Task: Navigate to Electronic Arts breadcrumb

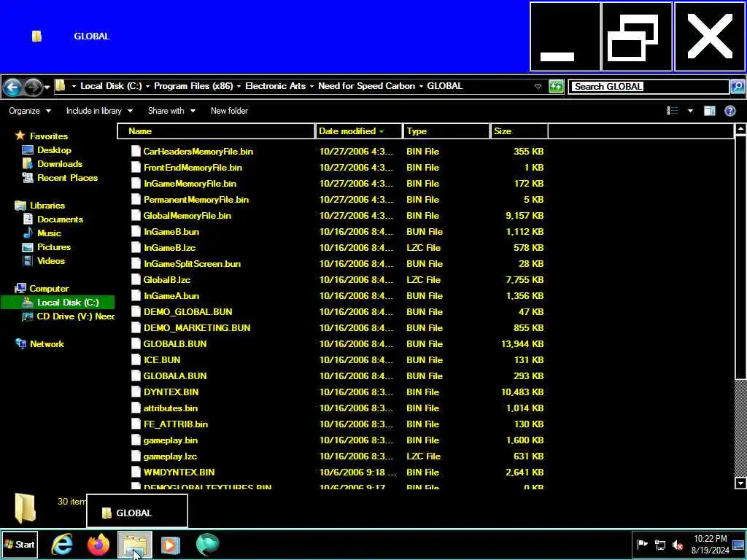Action: (275, 86)
